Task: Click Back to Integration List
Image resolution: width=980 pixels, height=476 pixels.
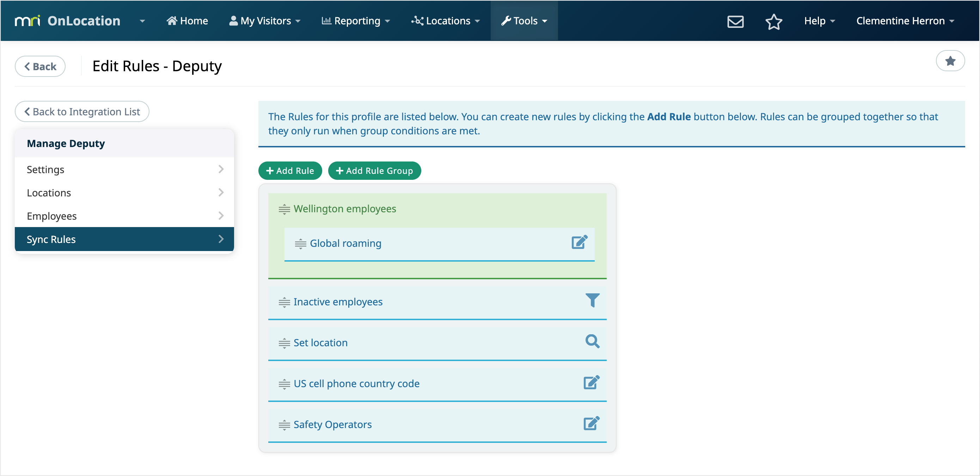Action: (82, 111)
